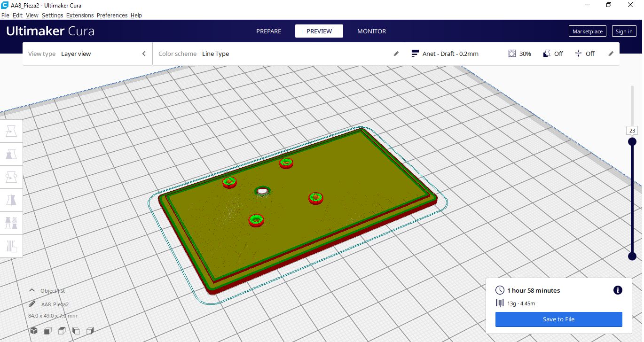Click the print profile icon beside Anet
The image size is (644, 342).
coord(415,54)
